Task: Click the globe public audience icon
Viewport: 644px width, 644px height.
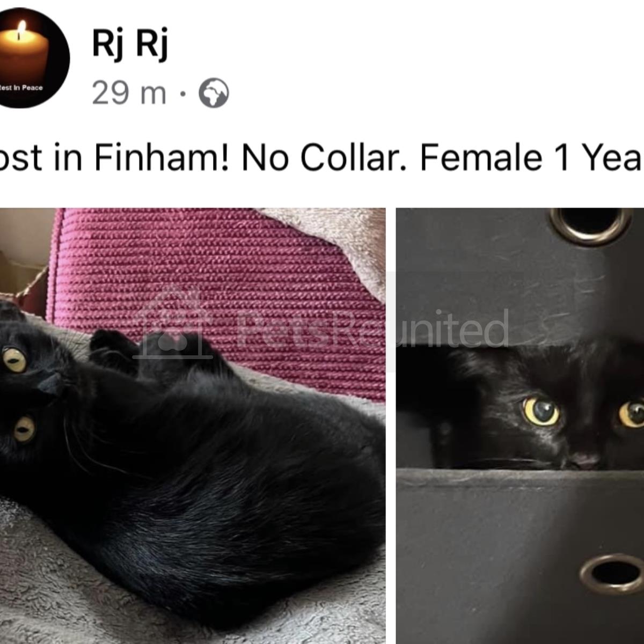Action: pyautogui.click(x=214, y=93)
